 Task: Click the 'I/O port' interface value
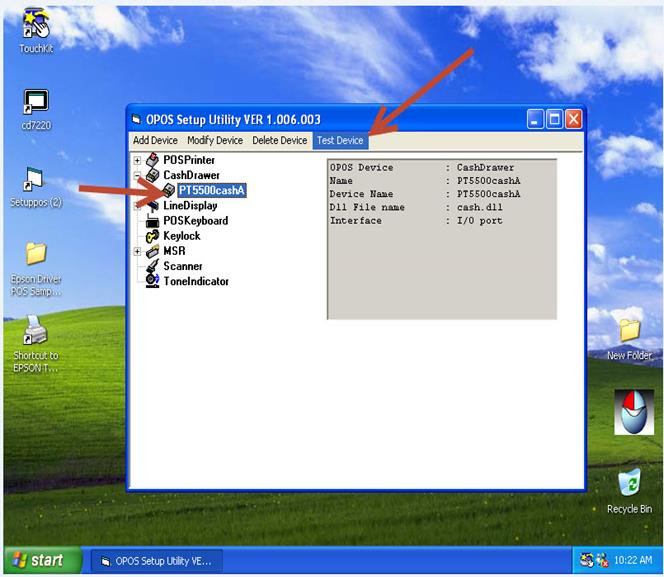(x=480, y=221)
